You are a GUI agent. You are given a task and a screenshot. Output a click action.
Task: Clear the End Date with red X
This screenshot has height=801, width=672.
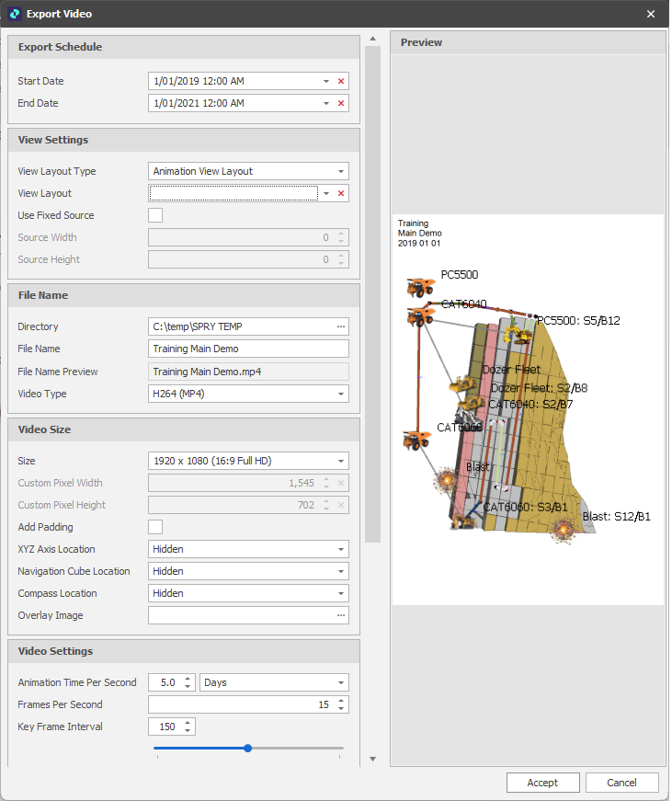341,103
